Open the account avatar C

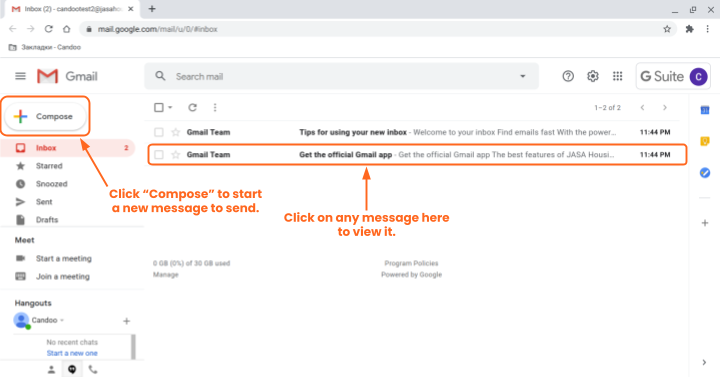click(x=698, y=77)
